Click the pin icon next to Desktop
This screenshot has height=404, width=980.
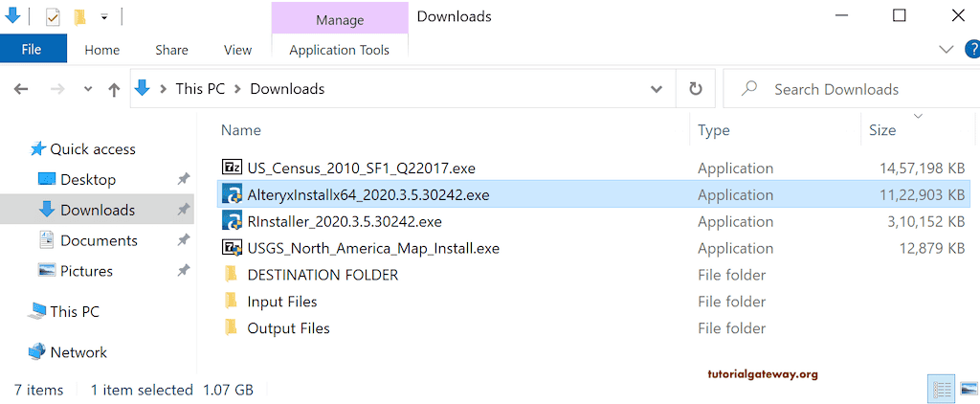[x=183, y=180]
